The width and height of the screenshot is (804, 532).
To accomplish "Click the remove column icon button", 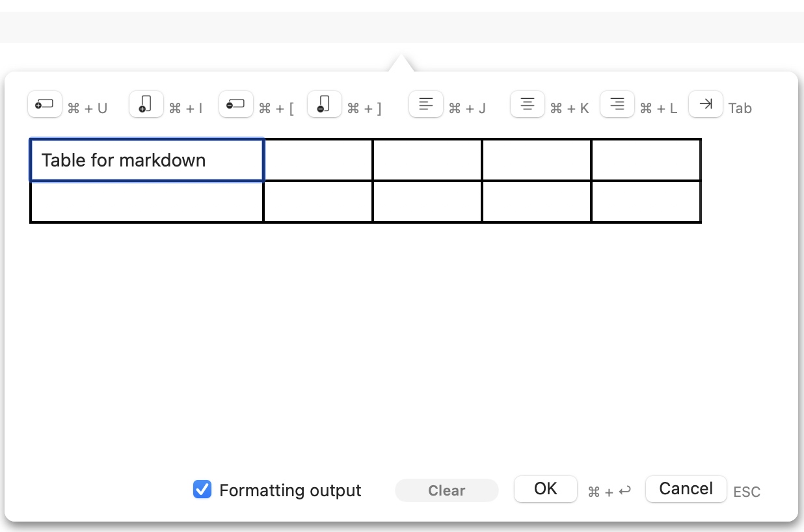I will click(x=324, y=105).
